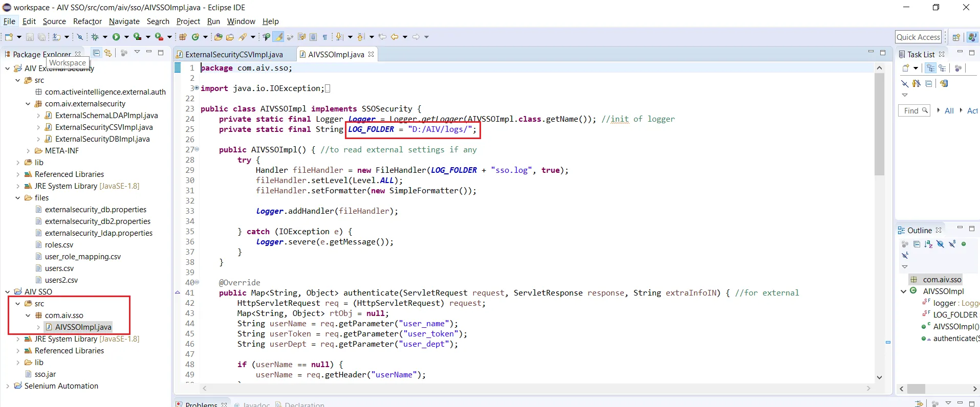The image size is (980, 407).
Task: Open the Run button dropdown arrow
Action: [x=126, y=37]
